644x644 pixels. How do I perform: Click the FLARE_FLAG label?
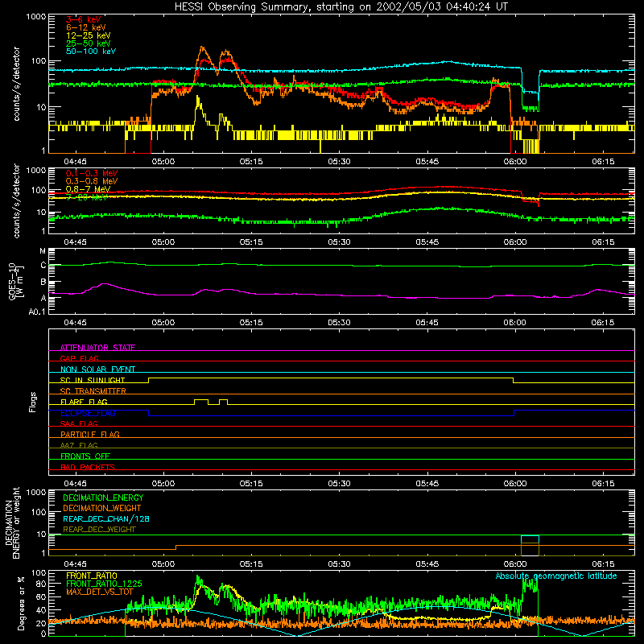[84, 402]
